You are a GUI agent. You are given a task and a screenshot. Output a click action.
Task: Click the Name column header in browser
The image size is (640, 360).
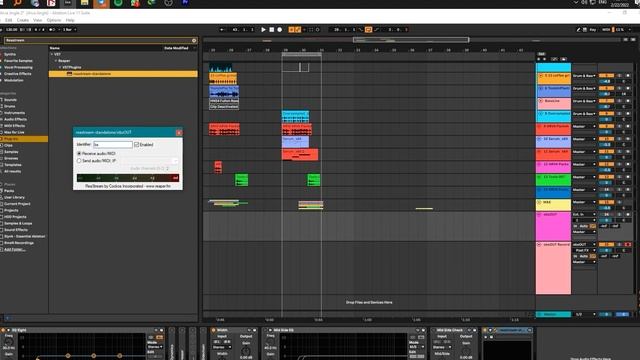pyautogui.click(x=55, y=48)
